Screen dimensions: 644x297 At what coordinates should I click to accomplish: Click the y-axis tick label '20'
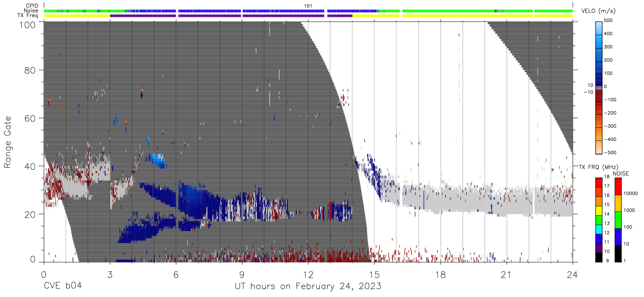30,214
